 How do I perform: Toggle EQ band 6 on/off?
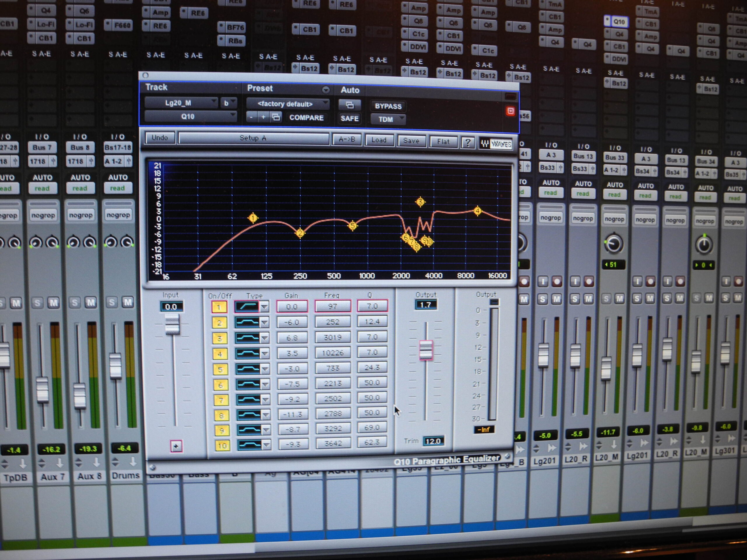tap(221, 385)
